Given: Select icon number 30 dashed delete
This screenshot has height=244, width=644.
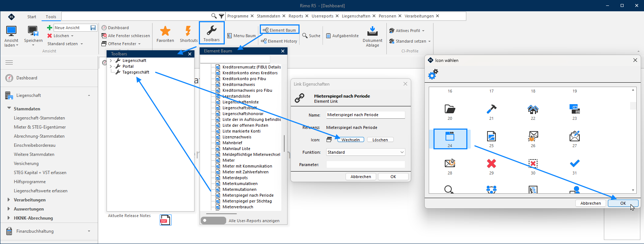Looking at the screenshot, I should [x=533, y=164].
